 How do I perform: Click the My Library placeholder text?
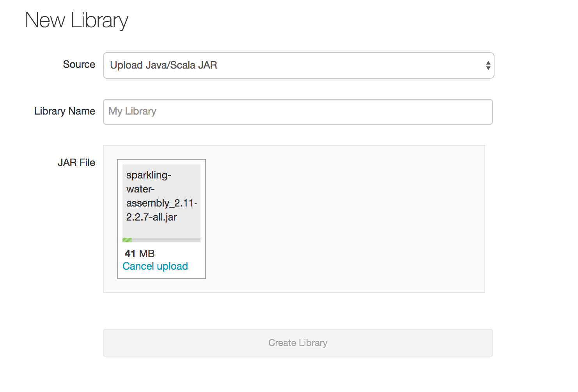click(x=132, y=111)
